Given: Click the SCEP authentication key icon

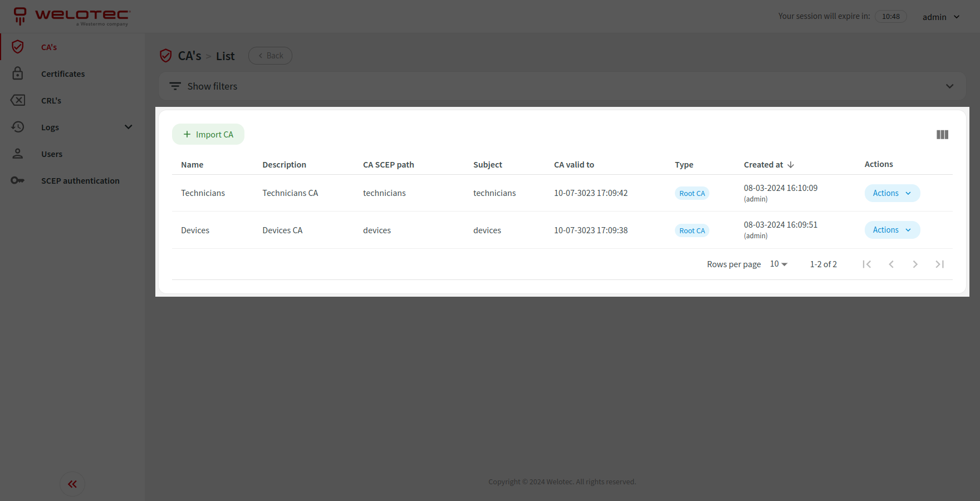Looking at the screenshot, I should coord(18,180).
